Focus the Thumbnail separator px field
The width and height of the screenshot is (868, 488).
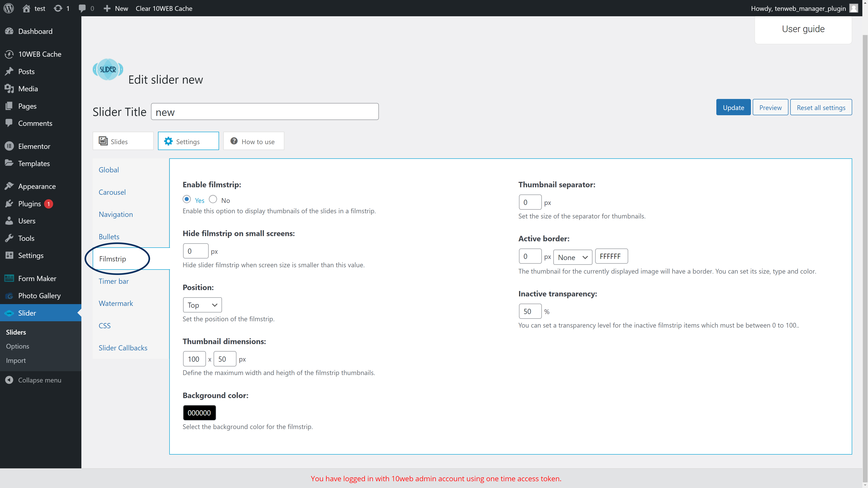pyautogui.click(x=530, y=202)
